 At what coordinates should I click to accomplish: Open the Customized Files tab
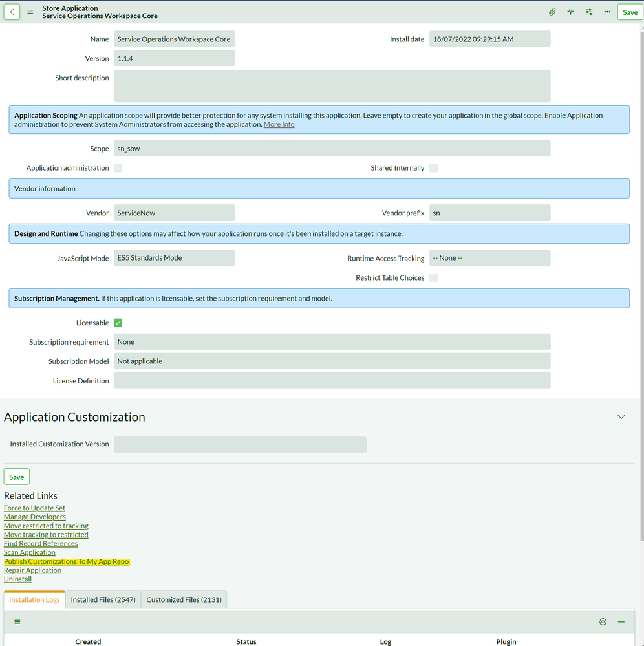coord(184,599)
